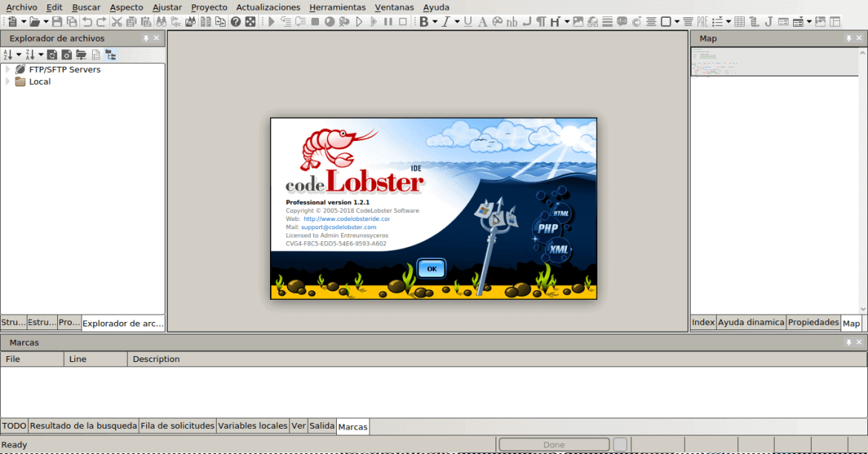The height and width of the screenshot is (454, 868).
Task: Click the File column header in Marcas
Action: point(32,359)
